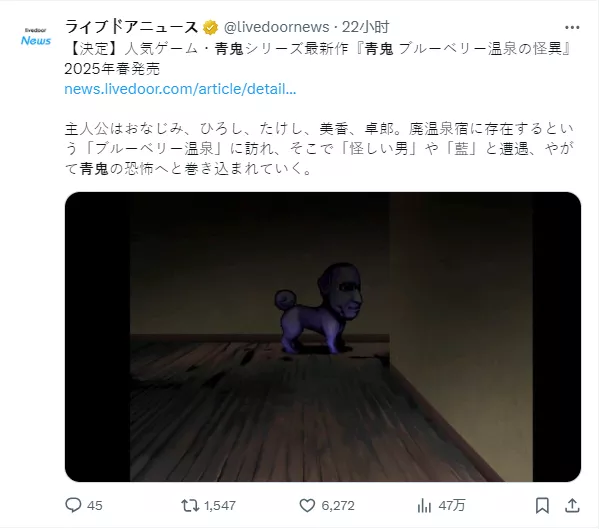This screenshot has width=599, height=529.
Task: Open the news.livedoor.com article link
Action: tap(180, 89)
